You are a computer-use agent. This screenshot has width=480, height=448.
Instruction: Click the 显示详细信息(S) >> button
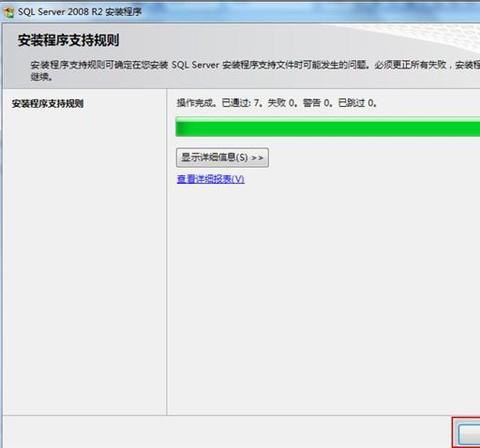pyautogui.click(x=222, y=157)
